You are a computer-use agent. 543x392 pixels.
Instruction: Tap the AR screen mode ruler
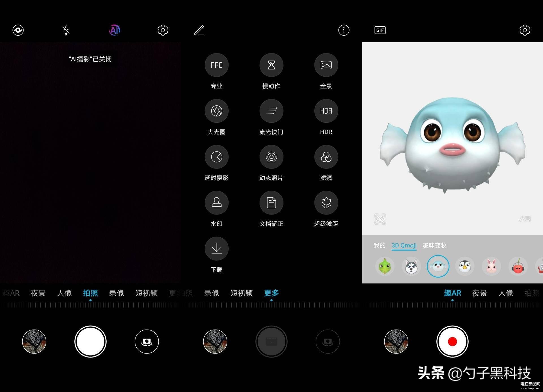453,305
